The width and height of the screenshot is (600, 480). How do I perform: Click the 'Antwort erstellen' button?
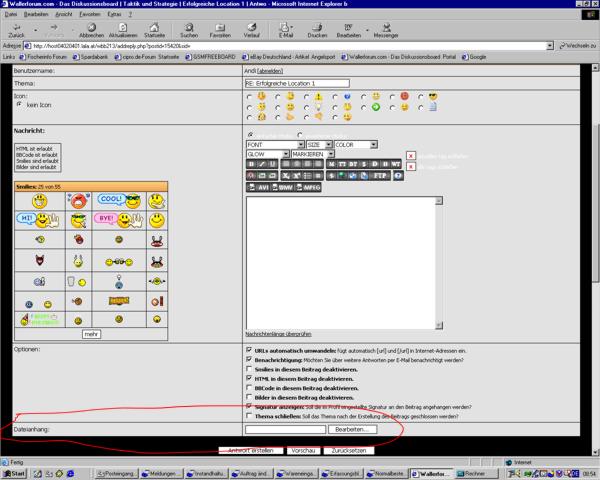click(251, 452)
